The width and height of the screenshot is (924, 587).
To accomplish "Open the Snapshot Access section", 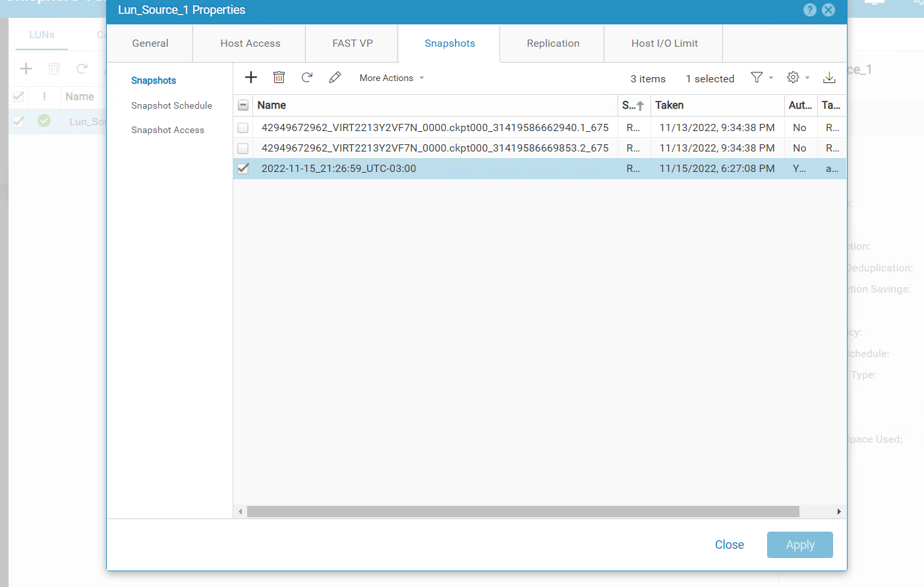I will (167, 130).
